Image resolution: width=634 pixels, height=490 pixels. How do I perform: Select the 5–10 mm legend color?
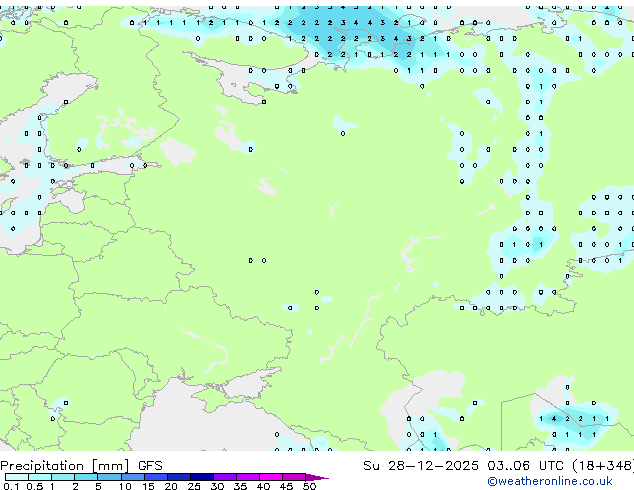(x=109, y=477)
